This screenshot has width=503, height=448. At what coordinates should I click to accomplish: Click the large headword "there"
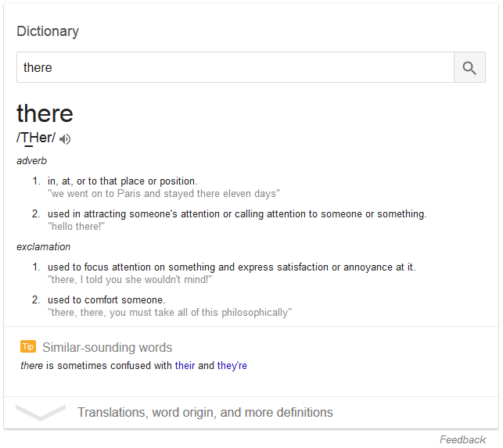click(x=45, y=113)
